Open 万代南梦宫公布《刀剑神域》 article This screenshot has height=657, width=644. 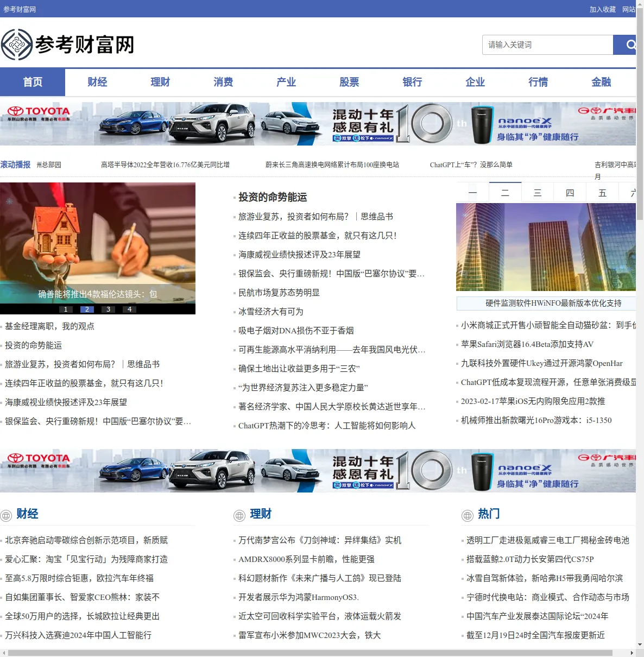[x=320, y=540]
